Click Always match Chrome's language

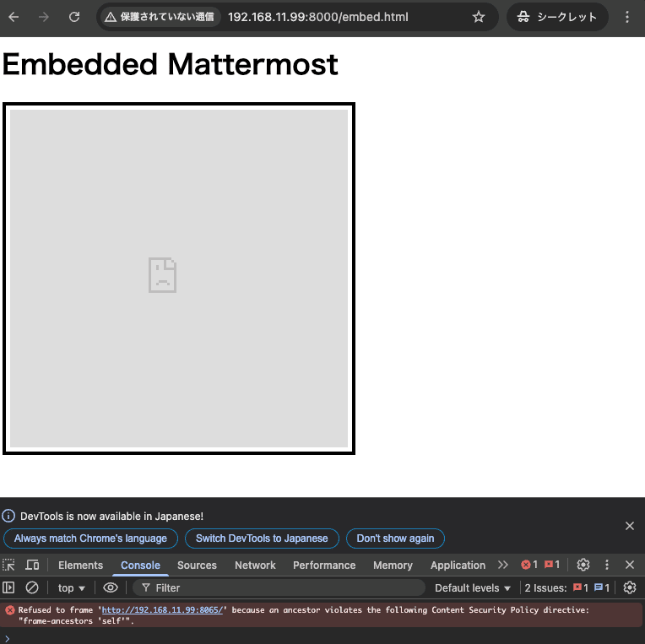coord(90,538)
